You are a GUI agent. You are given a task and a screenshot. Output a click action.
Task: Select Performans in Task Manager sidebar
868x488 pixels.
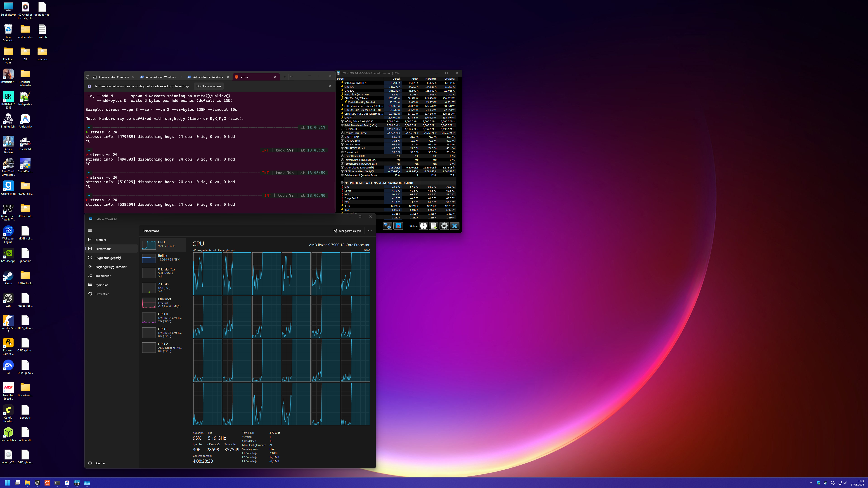tap(112, 249)
